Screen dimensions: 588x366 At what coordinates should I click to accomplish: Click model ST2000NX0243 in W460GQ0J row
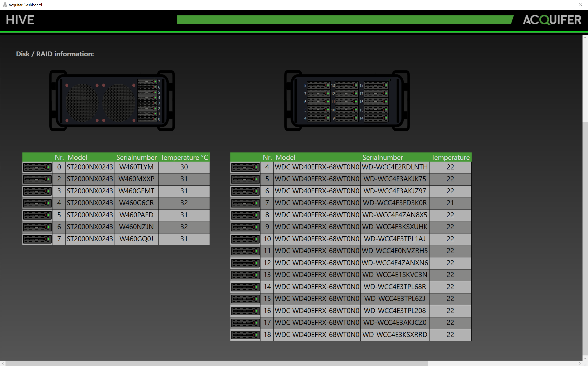[90, 239]
